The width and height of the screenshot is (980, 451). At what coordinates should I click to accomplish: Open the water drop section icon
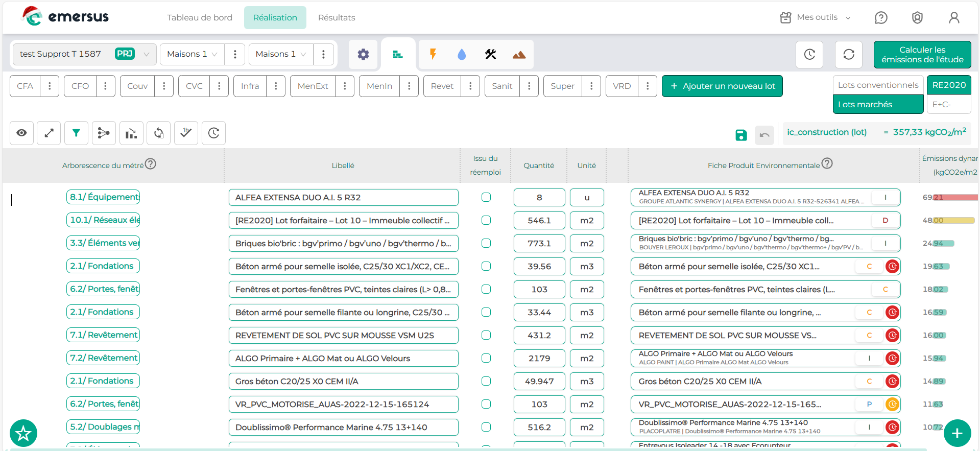(x=462, y=54)
